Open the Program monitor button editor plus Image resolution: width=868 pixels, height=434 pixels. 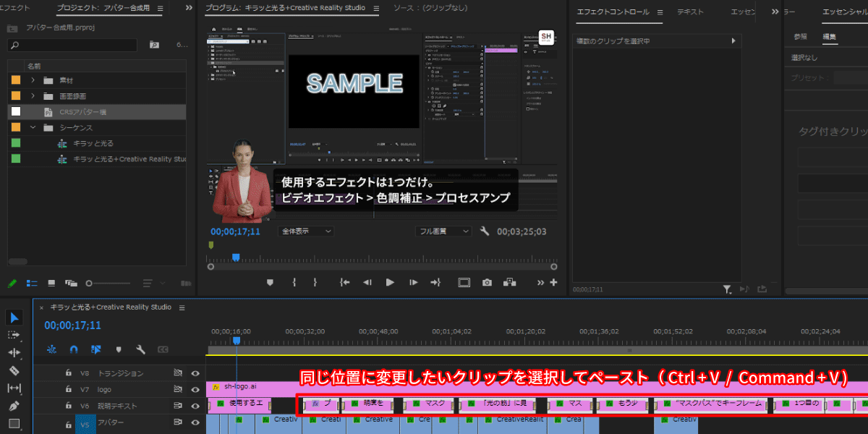coord(553,282)
